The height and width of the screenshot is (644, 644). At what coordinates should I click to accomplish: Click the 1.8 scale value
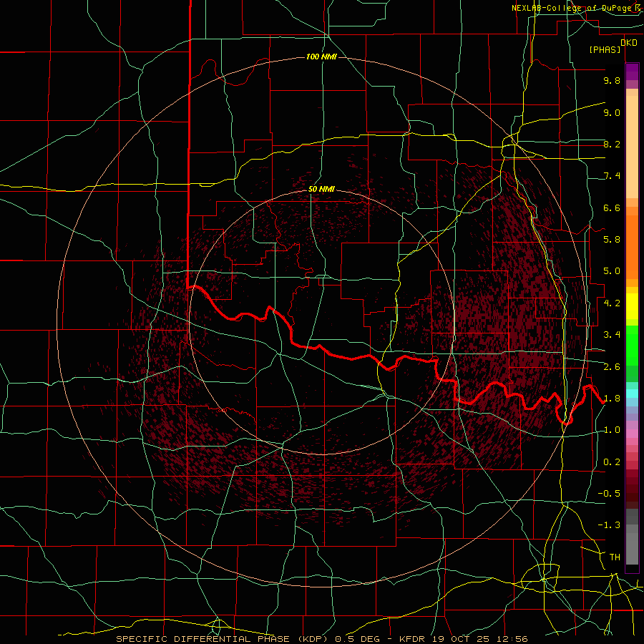612,398
